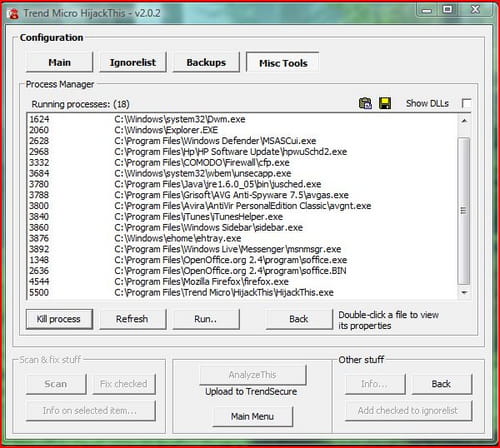Select Windows Sidebar sidebar.exe row
The image size is (500, 448).
pyautogui.click(x=242, y=228)
